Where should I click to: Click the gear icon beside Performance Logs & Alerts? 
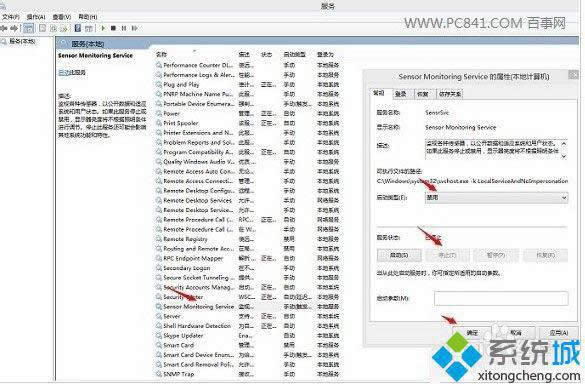click(159, 75)
